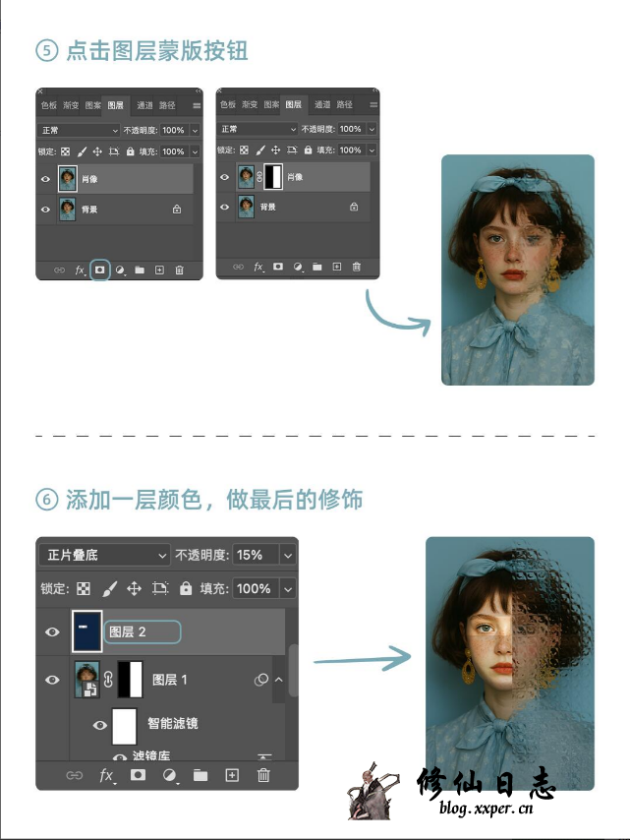Click the circled 图层 2 layer name

(142, 631)
